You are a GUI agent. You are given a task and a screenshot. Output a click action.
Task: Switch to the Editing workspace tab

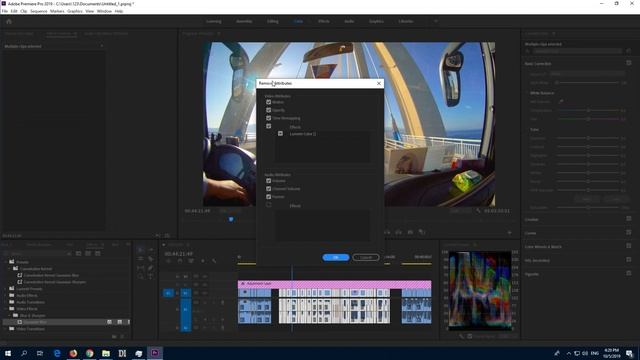(273, 21)
